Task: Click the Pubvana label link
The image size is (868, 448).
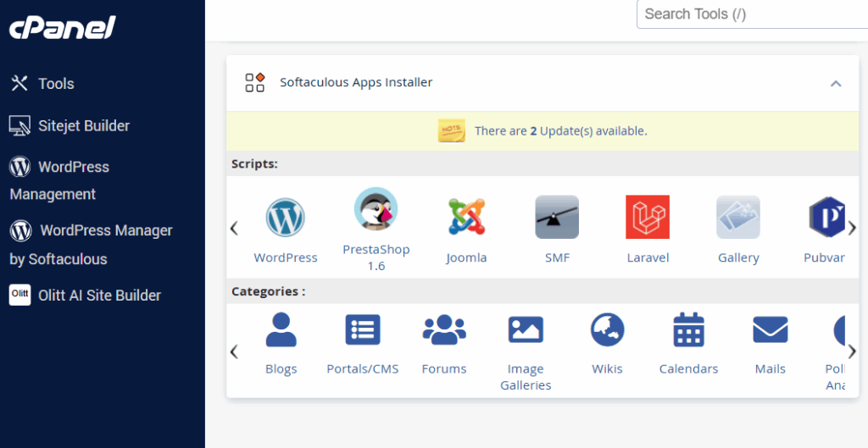Action: coord(824,257)
